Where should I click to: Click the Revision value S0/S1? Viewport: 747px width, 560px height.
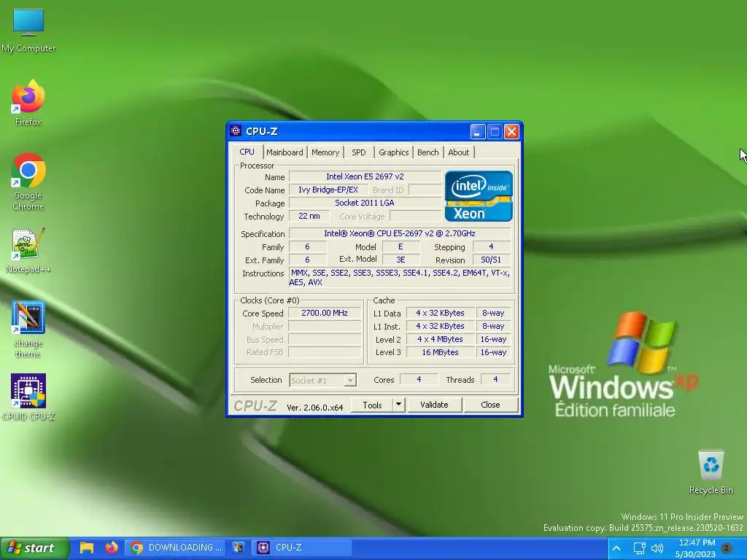[x=491, y=260]
